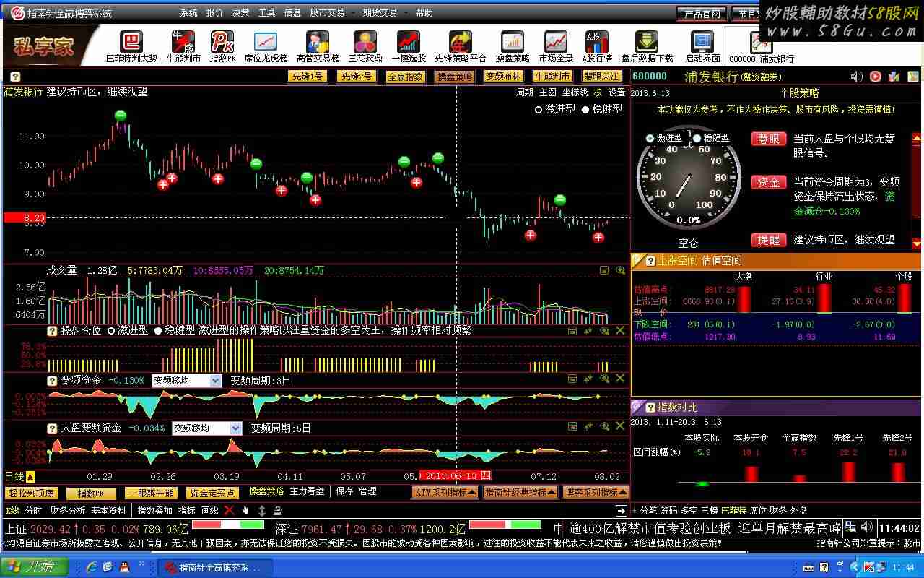The image size is (924, 578).
Task: Open the 报价 menu
Action: [x=214, y=13]
